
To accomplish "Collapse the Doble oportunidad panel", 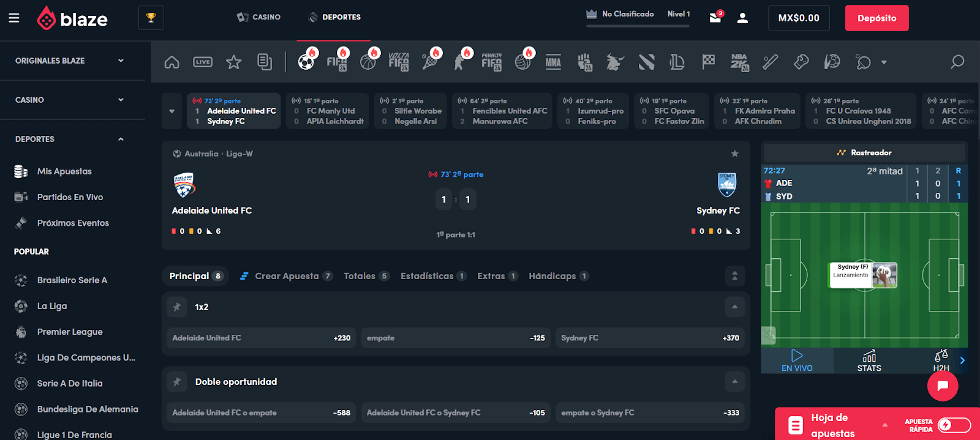I will [734, 382].
